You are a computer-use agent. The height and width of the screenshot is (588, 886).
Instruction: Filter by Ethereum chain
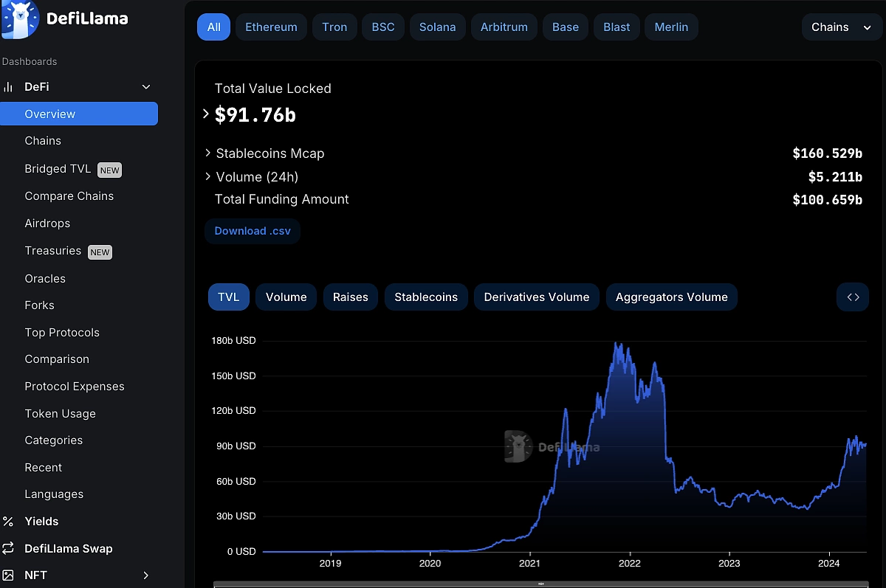tap(271, 27)
